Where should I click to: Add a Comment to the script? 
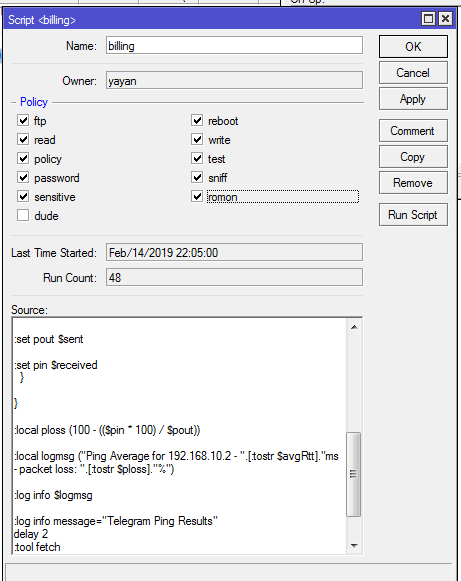tap(413, 131)
